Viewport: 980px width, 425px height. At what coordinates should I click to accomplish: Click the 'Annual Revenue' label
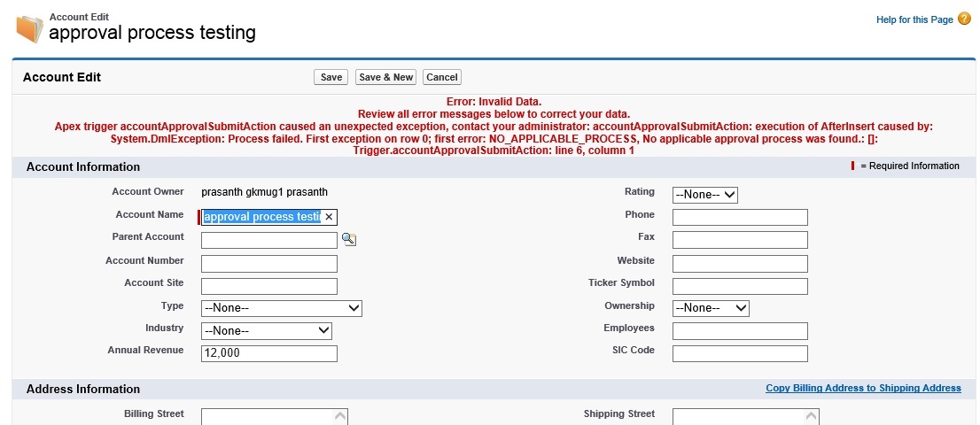(145, 350)
